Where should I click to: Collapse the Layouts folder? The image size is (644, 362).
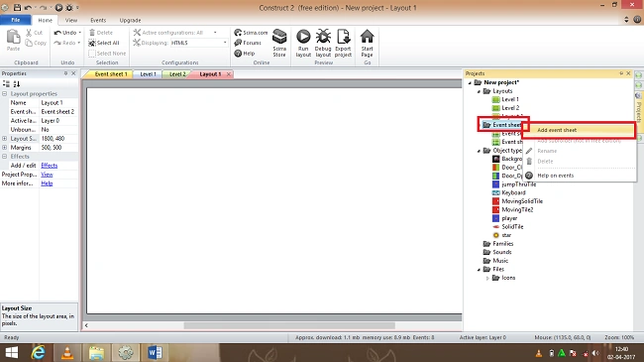pyautogui.click(x=479, y=91)
